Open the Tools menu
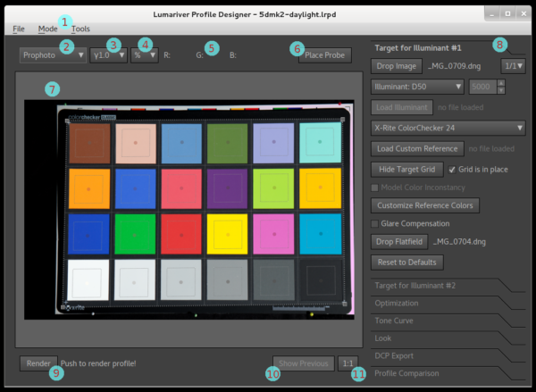536x392 pixels. 80,29
